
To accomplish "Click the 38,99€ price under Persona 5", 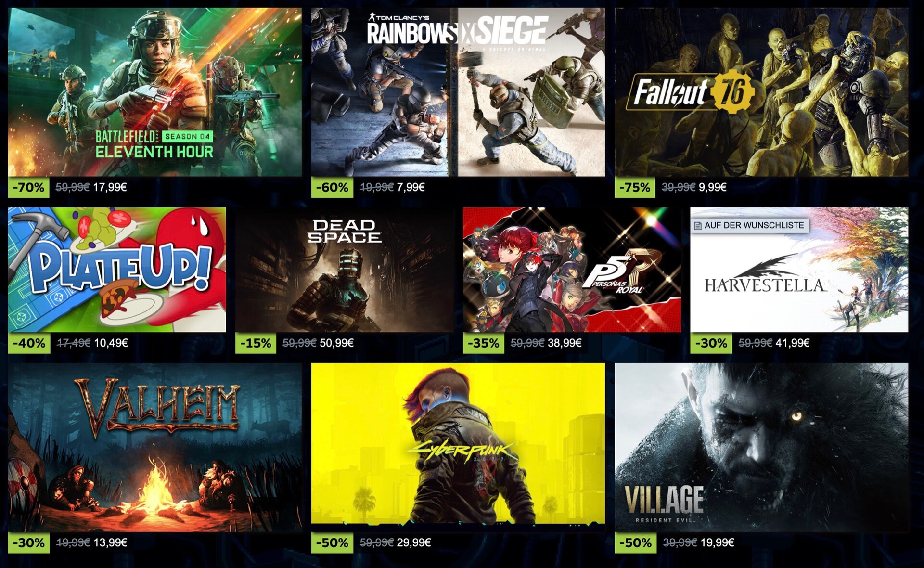I will click(565, 343).
